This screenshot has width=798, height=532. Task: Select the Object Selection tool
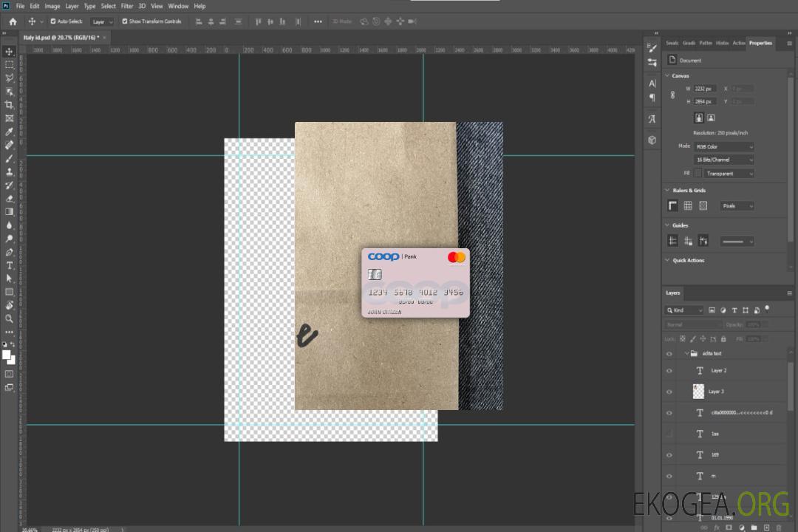coord(9,92)
